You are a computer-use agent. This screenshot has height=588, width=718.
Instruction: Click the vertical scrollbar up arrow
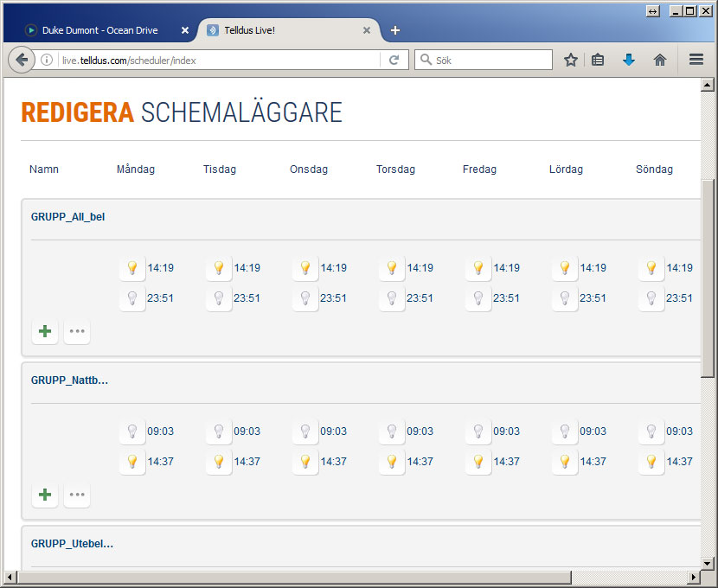(x=708, y=85)
